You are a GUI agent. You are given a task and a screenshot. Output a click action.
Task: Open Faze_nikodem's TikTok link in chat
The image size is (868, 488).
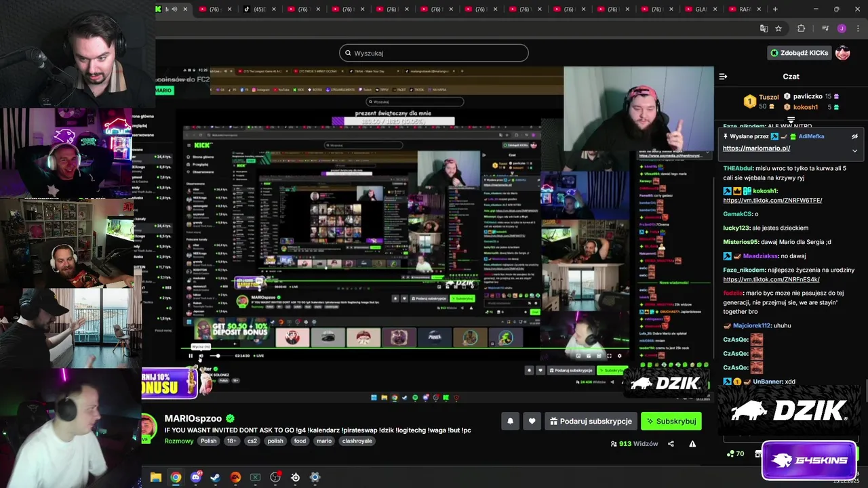click(771, 279)
